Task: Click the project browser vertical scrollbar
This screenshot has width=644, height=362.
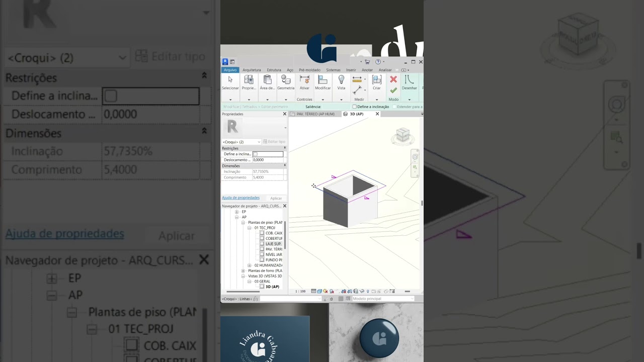Action: [285, 235]
